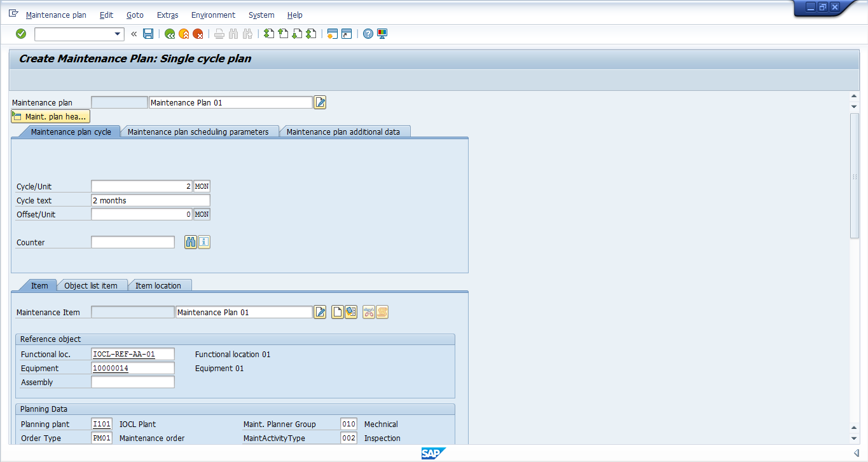Open the Environment menu
This screenshot has height=462, width=868.
point(213,15)
